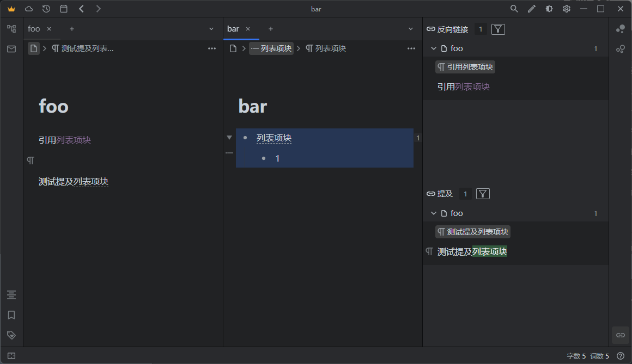Toggle the mentions filter icon
This screenshot has height=364, width=632.
point(483,194)
